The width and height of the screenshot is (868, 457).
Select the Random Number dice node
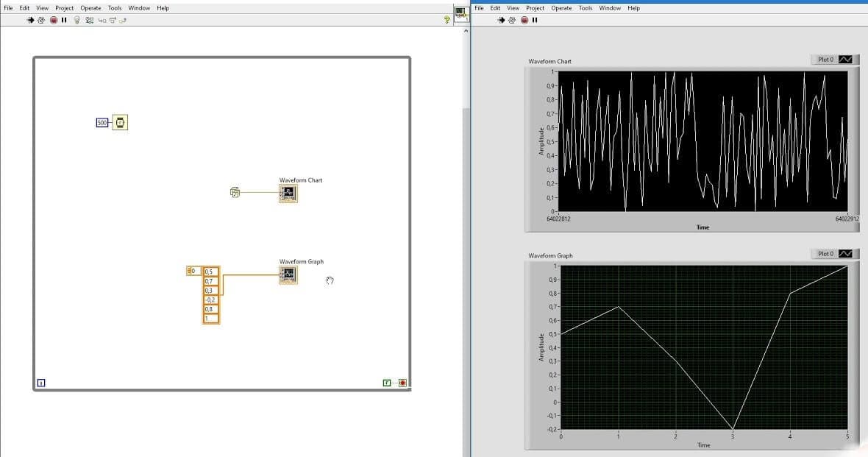tap(235, 193)
